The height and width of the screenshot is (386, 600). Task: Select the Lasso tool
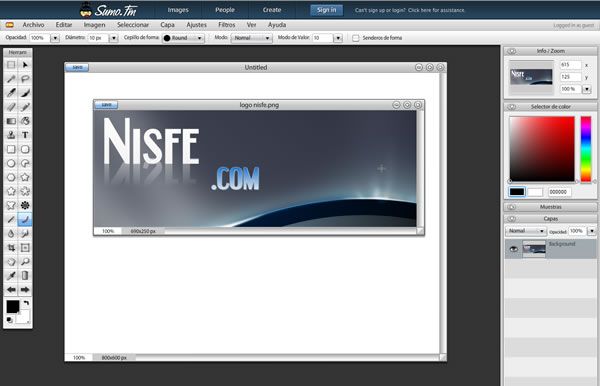(x=25, y=79)
